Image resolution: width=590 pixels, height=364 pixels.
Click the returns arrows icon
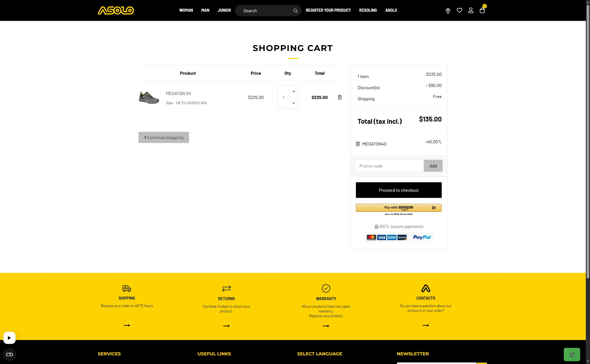pos(227,288)
